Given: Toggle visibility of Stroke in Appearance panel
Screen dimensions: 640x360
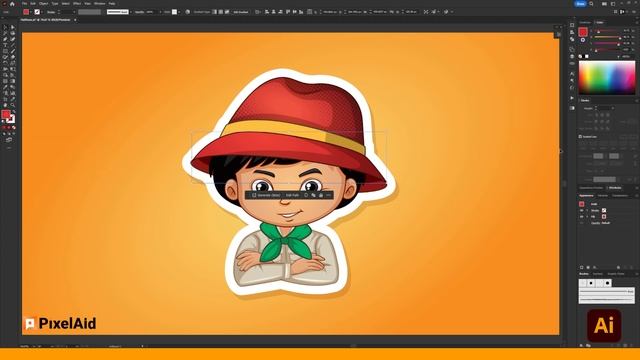Looking at the screenshot, I should pos(581,211).
